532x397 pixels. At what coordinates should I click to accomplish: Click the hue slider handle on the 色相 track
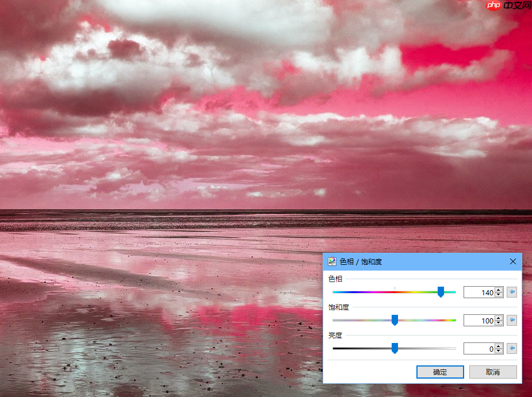[441, 292]
